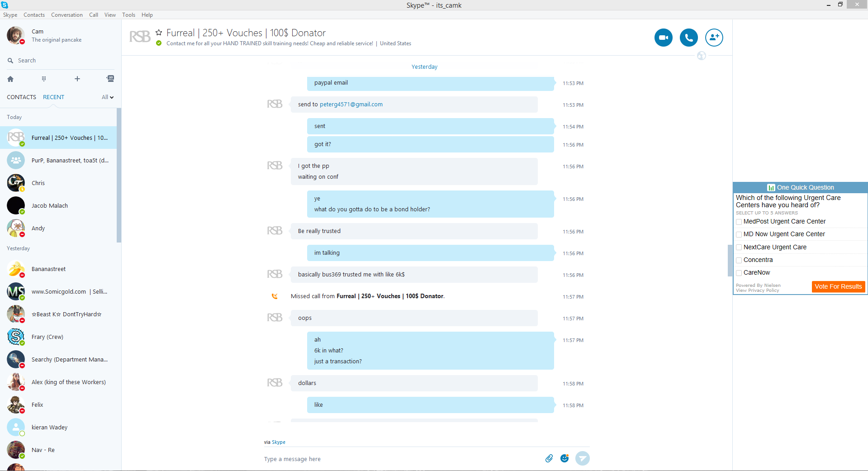The height and width of the screenshot is (471, 868).
Task: Click the One Quick Question ad header
Action: pos(800,187)
